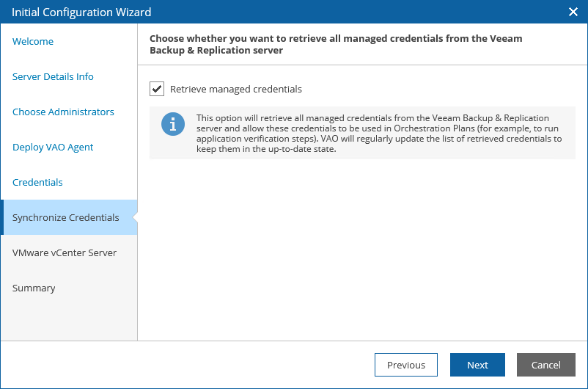Switch to VMware vCenter Server step

(x=65, y=252)
